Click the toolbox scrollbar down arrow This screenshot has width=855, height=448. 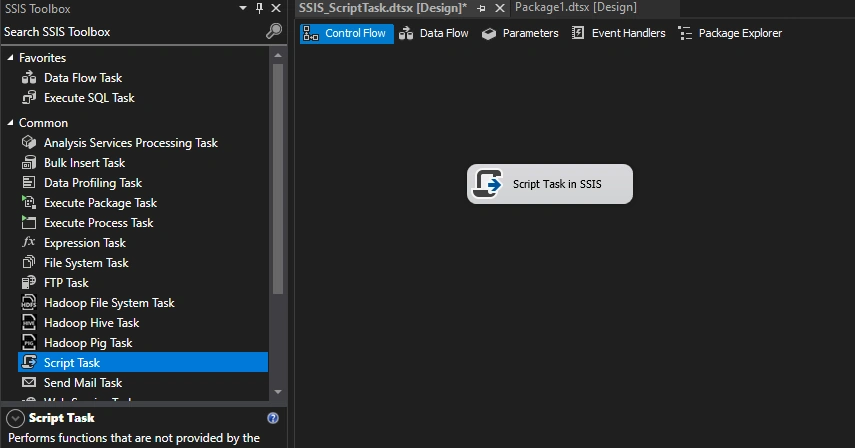point(278,392)
